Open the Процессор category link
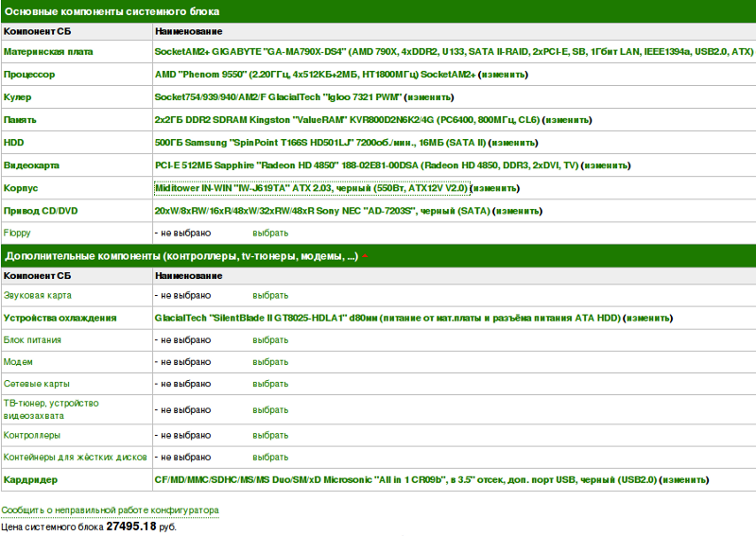Screen dimensions: 756x536 coord(29,75)
